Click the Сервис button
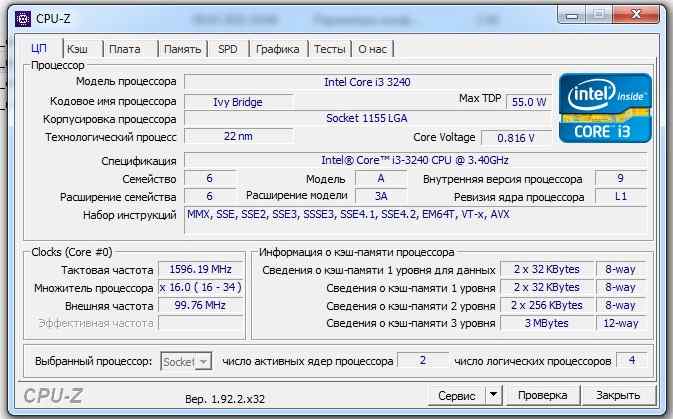 tap(457, 395)
